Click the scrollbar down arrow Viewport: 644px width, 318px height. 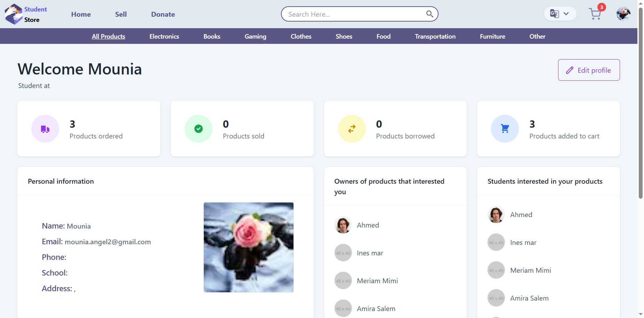click(x=641, y=315)
